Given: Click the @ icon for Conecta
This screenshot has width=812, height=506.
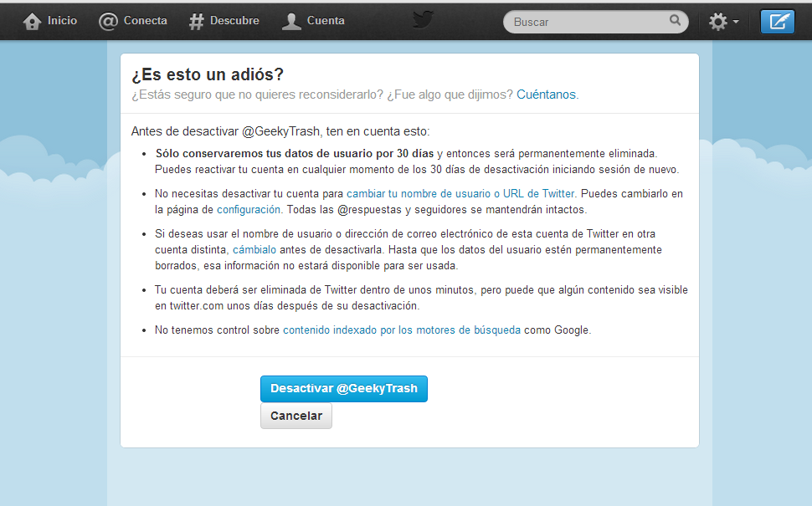Looking at the screenshot, I should click(108, 22).
